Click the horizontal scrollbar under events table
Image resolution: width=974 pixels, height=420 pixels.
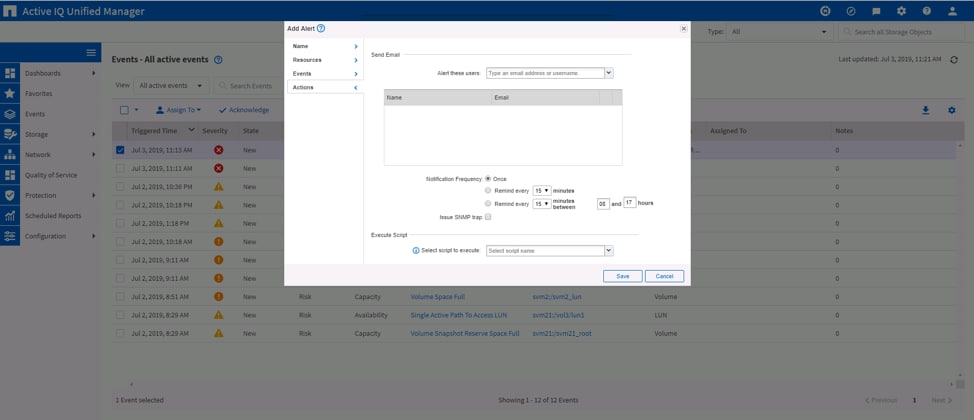(x=540, y=385)
